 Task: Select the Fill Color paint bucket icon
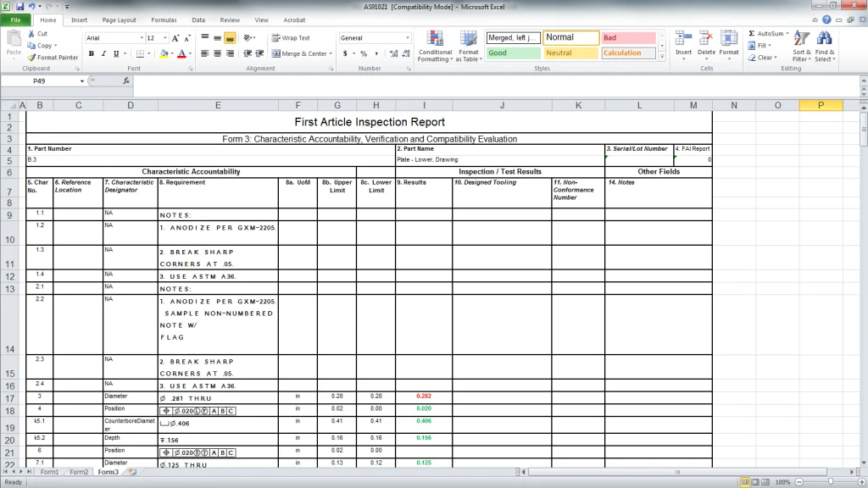point(166,53)
